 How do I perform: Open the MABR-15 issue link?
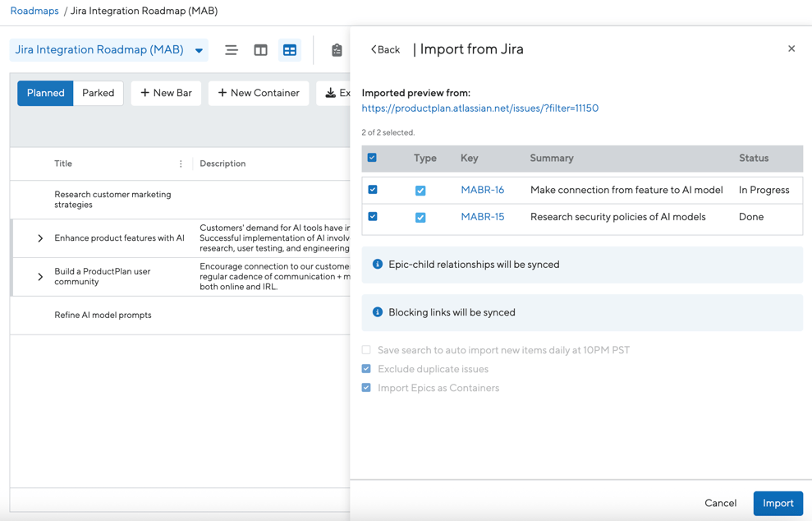(x=483, y=217)
